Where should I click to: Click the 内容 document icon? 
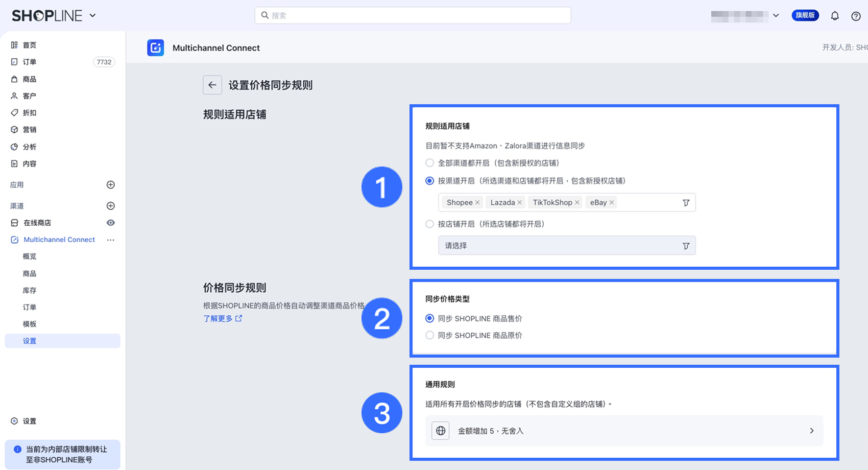14,164
